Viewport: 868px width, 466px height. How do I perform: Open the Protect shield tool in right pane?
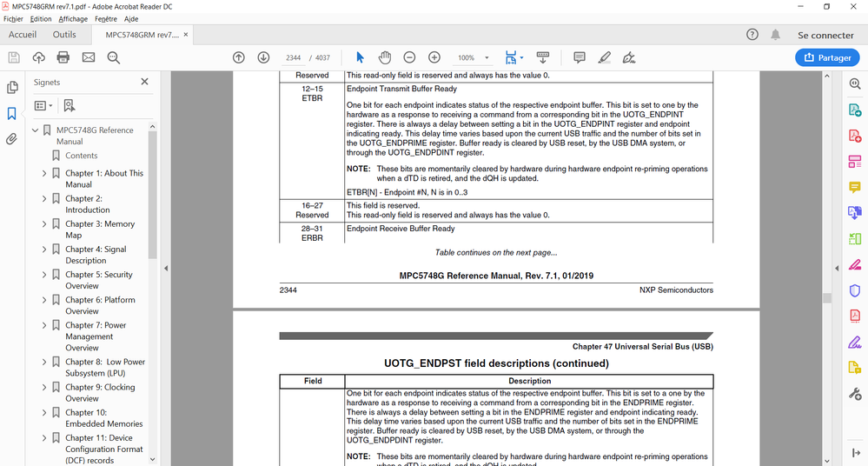pos(855,290)
